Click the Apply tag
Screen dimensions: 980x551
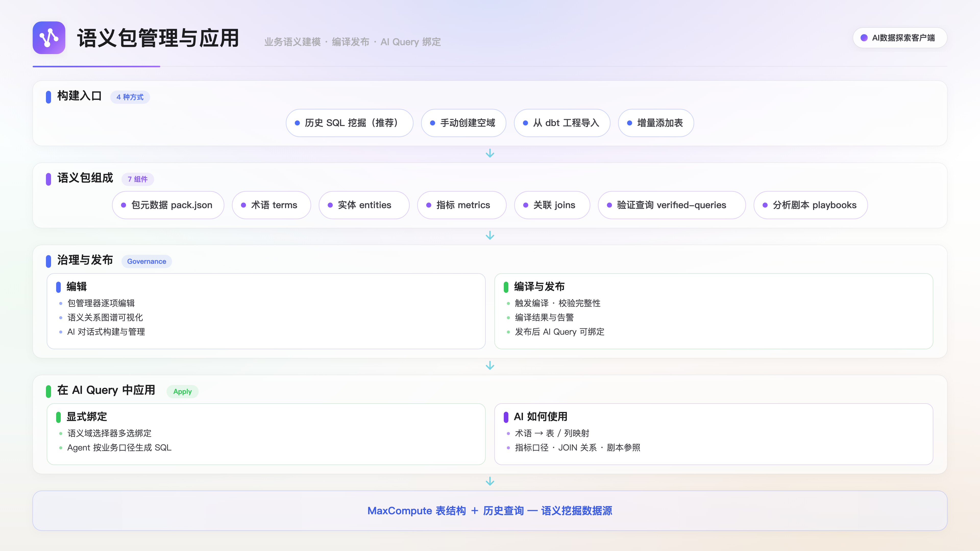(x=183, y=391)
